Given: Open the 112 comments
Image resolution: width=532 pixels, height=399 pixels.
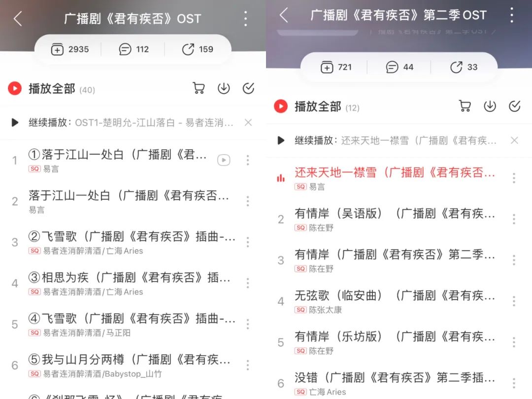Looking at the screenshot, I should [x=125, y=50].
